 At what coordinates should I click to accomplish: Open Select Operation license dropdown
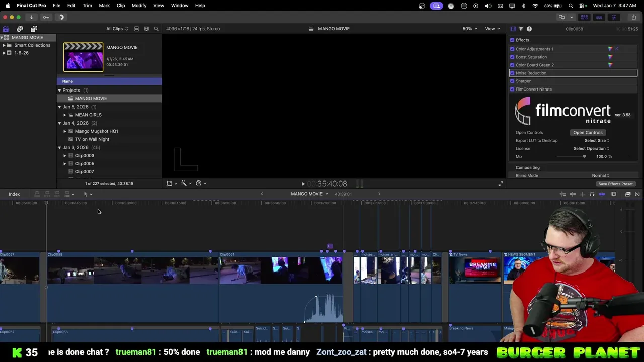pos(591,149)
